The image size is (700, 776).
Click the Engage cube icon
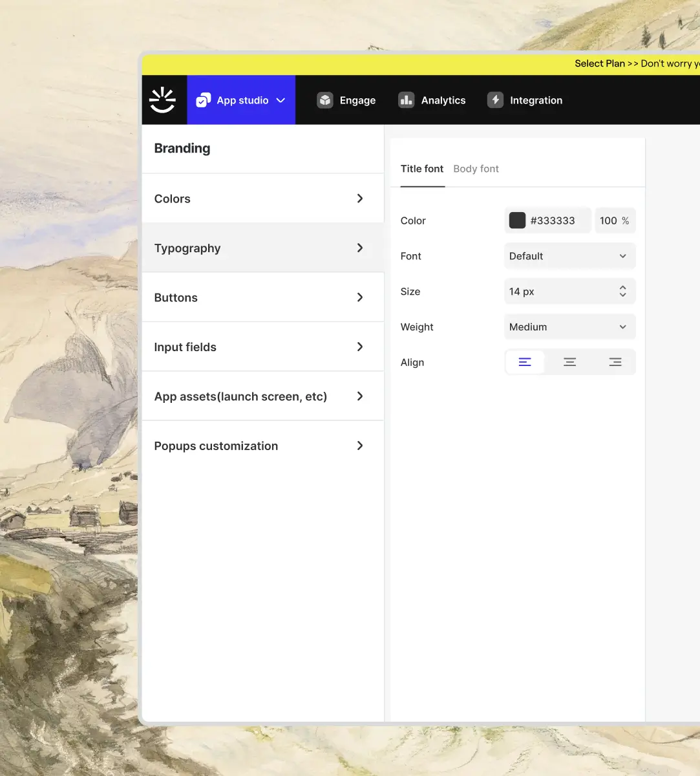(324, 100)
